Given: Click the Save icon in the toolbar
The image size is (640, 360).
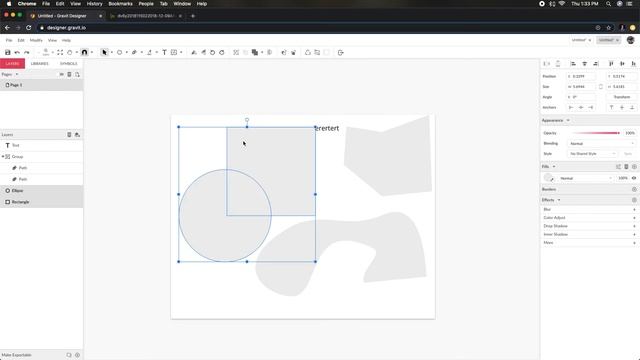Looking at the screenshot, I should click(7, 52).
